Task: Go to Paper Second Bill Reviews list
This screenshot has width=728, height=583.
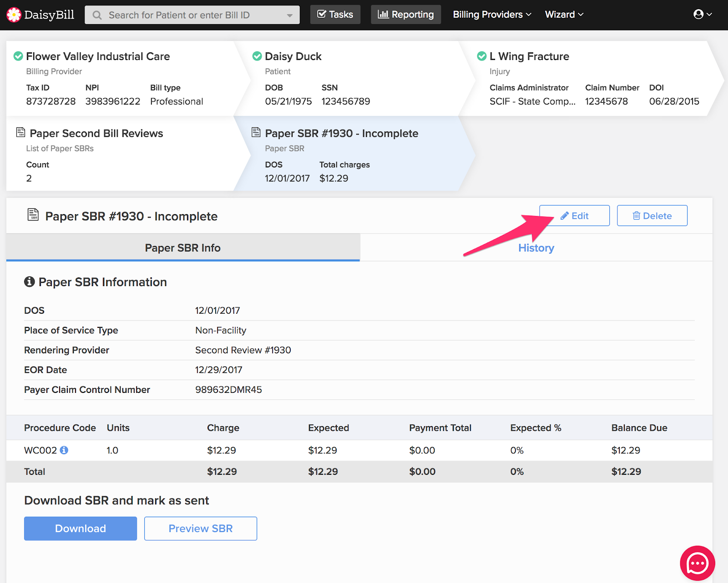Action: coord(96,133)
